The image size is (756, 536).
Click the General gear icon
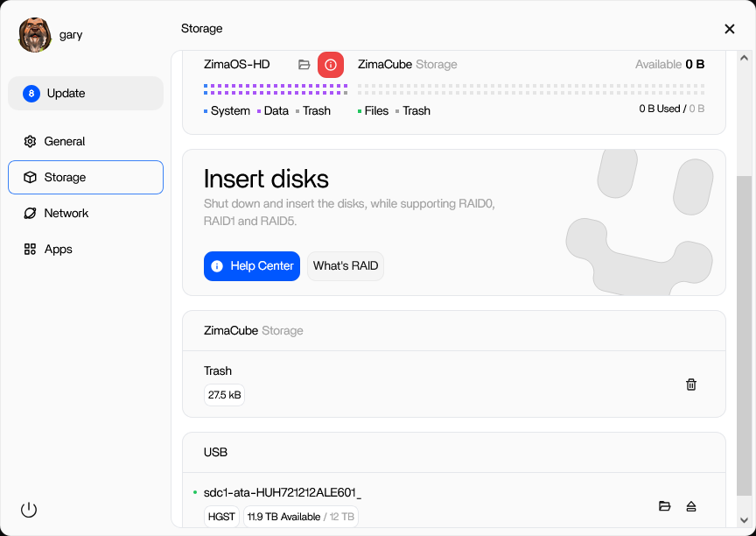click(x=30, y=141)
